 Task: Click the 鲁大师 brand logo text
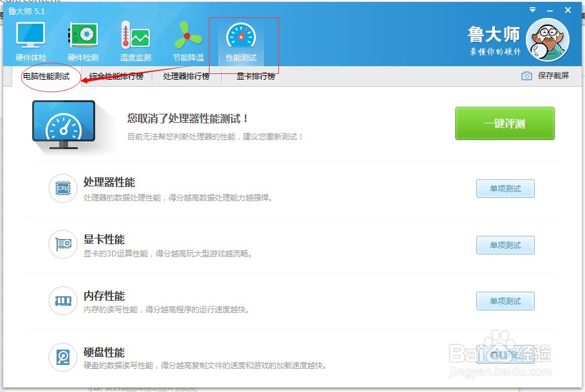tap(494, 35)
